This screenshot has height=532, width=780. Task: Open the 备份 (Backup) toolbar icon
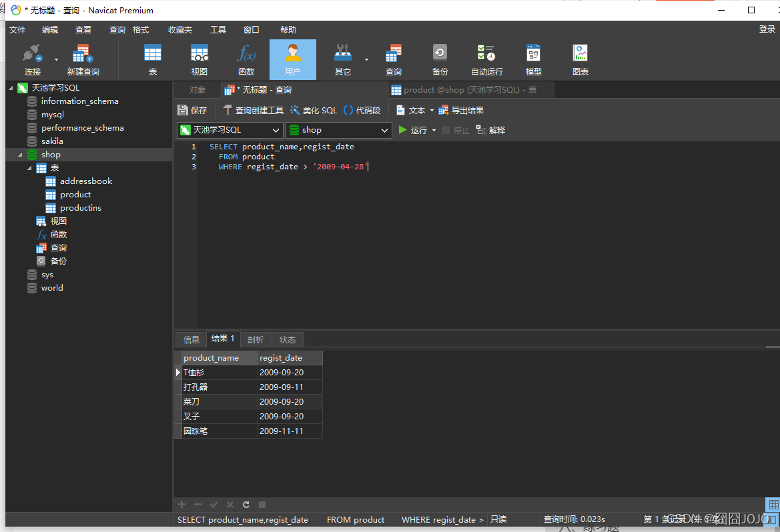pyautogui.click(x=440, y=59)
